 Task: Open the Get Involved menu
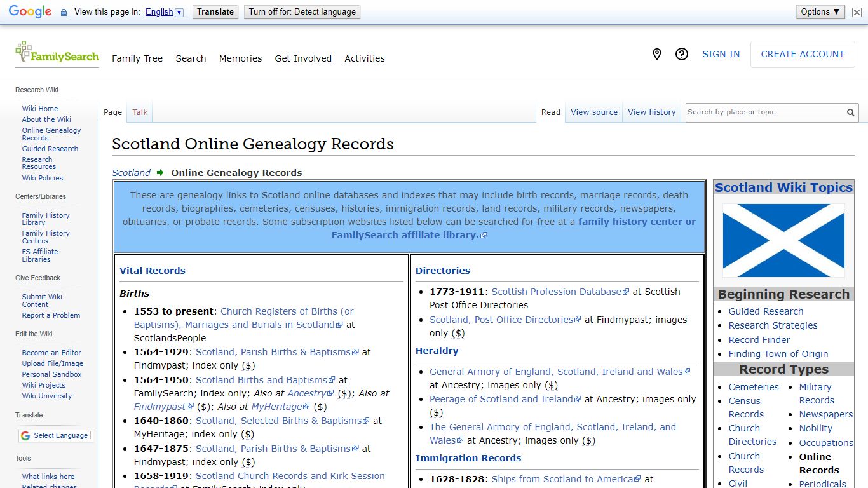303,58
